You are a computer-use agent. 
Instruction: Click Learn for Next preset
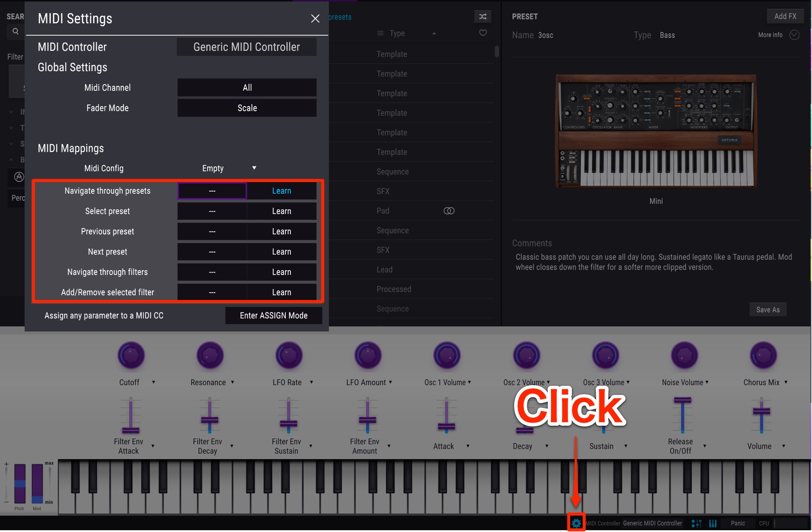pyautogui.click(x=281, y=252)
